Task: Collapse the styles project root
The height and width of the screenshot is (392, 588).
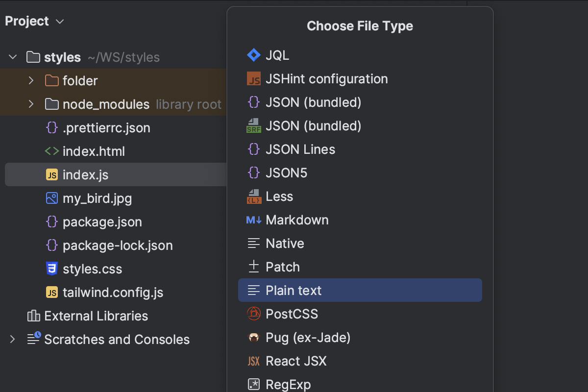Action: 13,57
